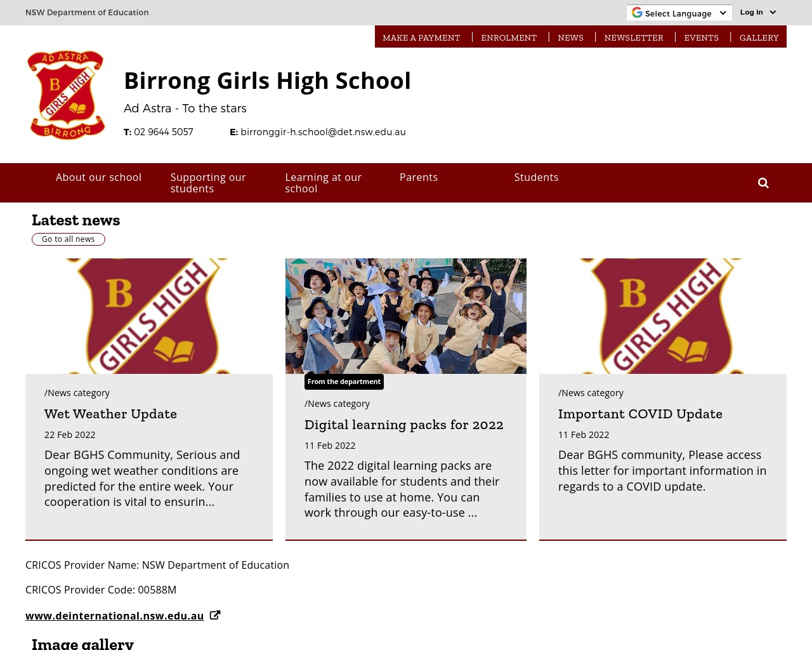Click the 'From the department' badge
812x650 pixels.
[x=344, y=381]
